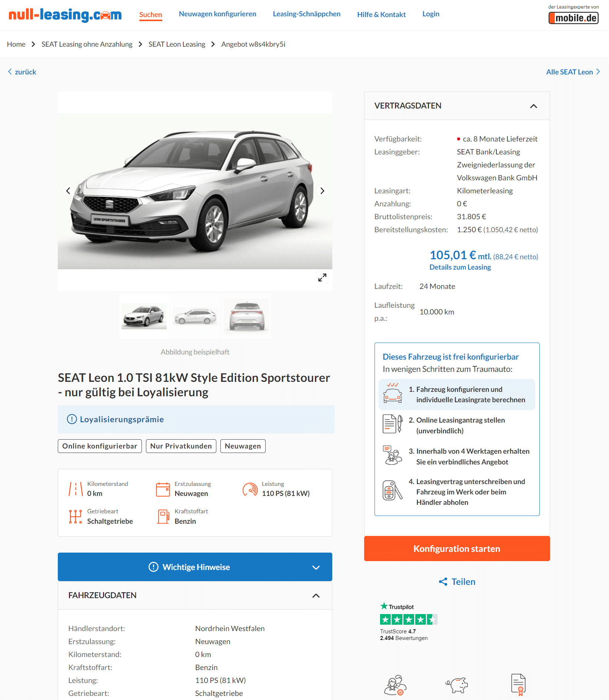Click the Laufzeit value 24 Monate
The width and height of the screenshot is (609, 700).
pos(437,286)
